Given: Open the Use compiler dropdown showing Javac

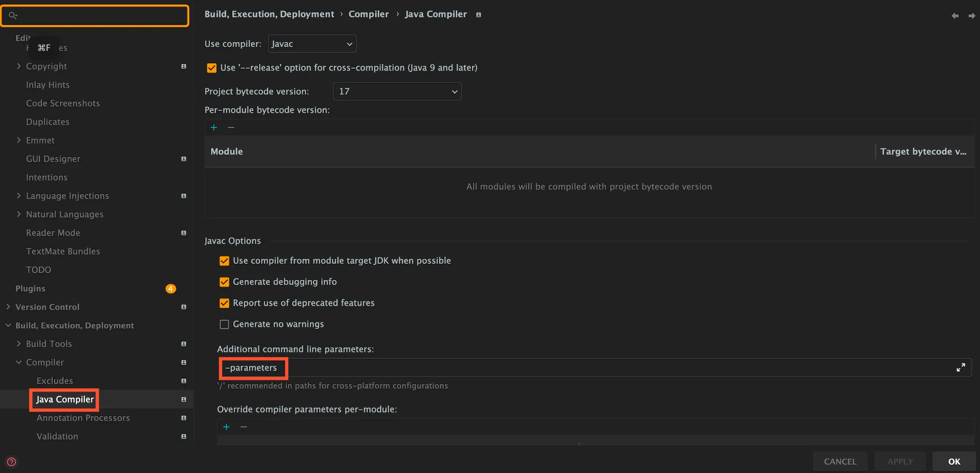Looking at the screenshot, I should (x=312, y=44).
